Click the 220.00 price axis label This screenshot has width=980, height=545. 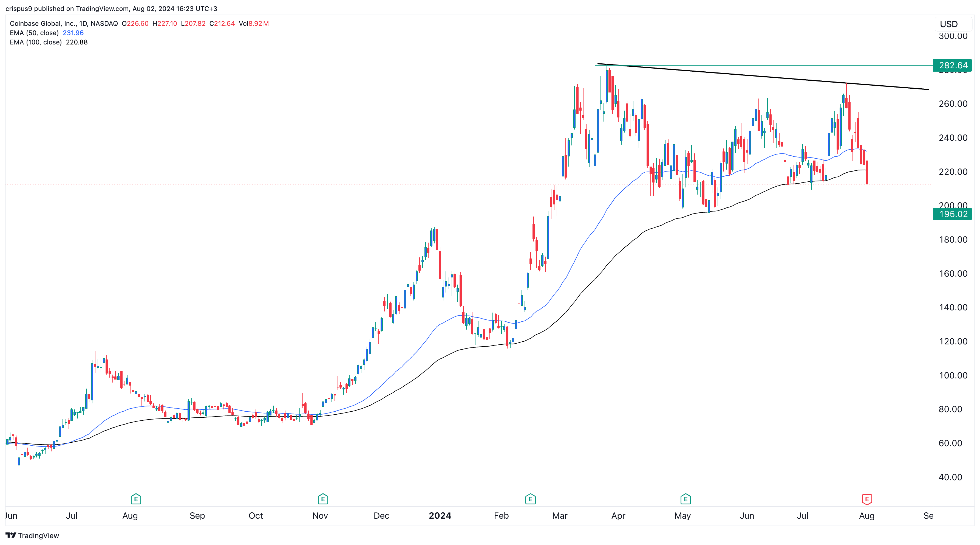click(953, 172)
